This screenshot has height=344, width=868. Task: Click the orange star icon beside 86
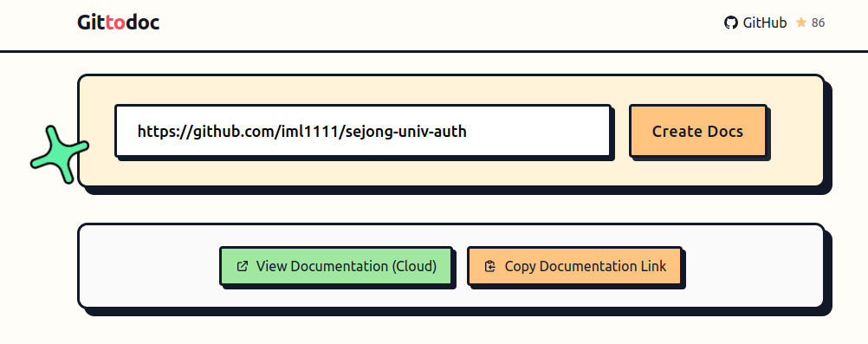pyautogui.click(x=801, y=23)
